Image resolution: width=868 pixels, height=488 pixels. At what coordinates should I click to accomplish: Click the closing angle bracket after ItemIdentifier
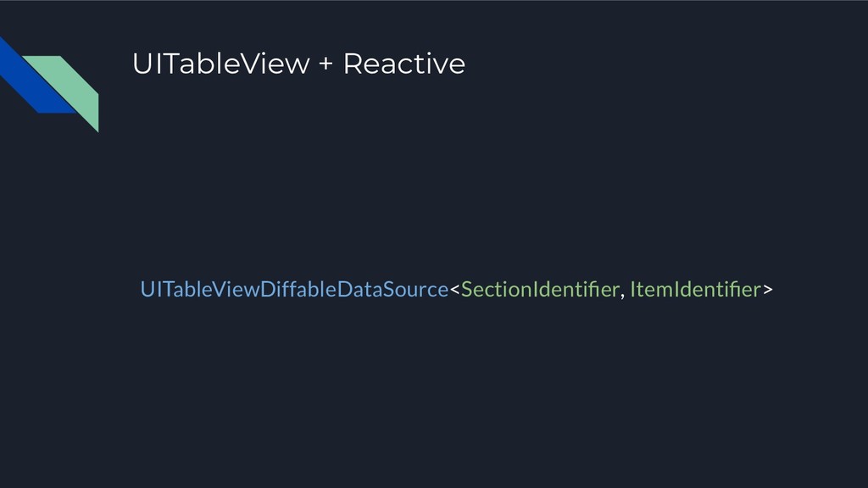pos(768,290)
